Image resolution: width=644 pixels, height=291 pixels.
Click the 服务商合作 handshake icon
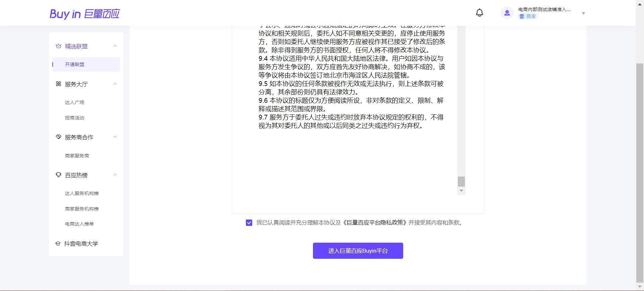click(58, 137)
